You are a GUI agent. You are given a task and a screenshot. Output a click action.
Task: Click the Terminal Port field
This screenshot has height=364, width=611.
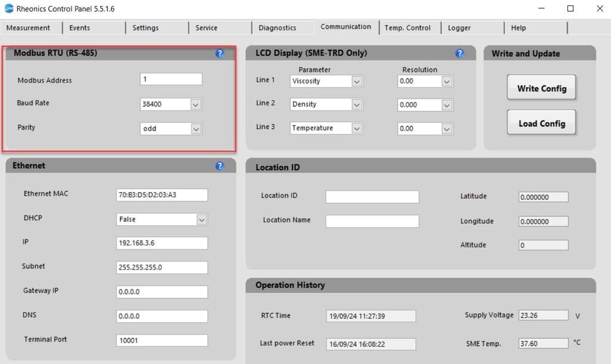[162, 340]
